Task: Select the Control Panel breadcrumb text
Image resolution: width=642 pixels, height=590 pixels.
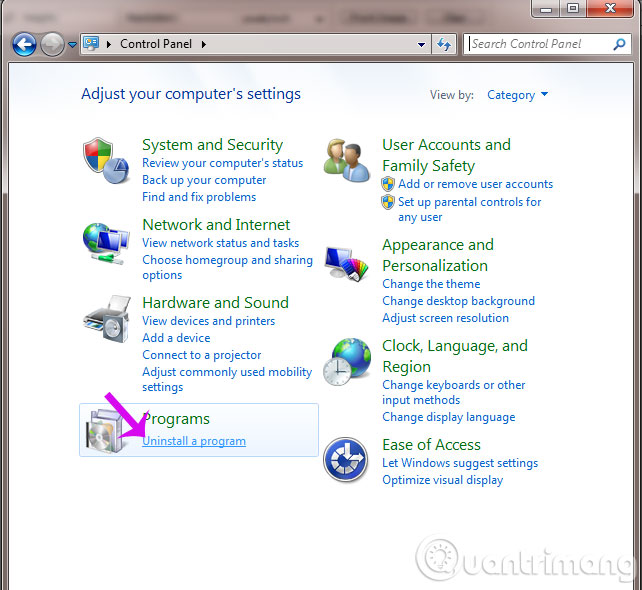Action: pos(156,44)
